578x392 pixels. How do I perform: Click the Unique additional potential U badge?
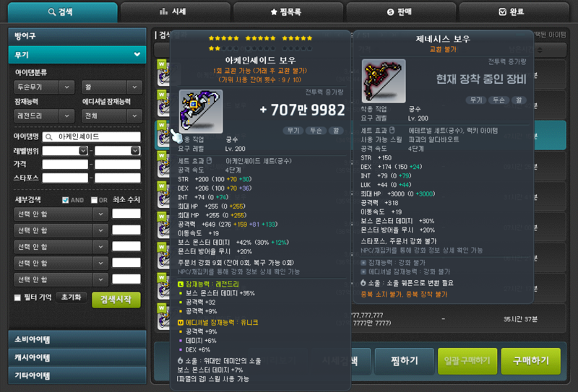tap(180, 323)
